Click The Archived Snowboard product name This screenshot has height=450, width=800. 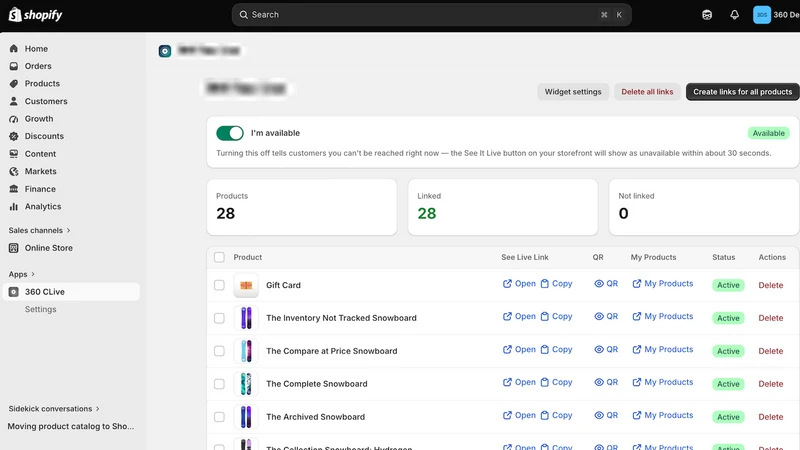(x=315, y=417)
